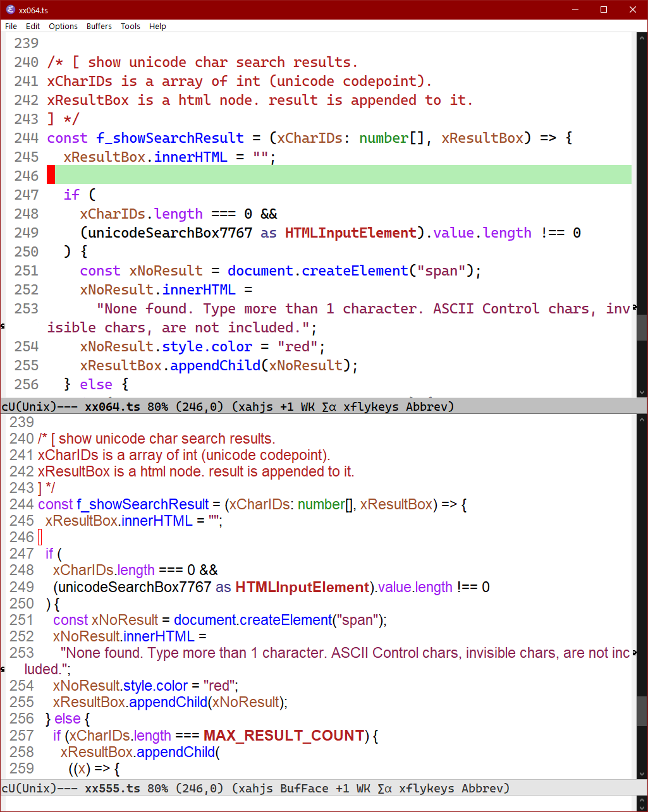Screen dimensions: 648x812
Task: Click the WK indicator in the top mode line
Action: [307, 406]
